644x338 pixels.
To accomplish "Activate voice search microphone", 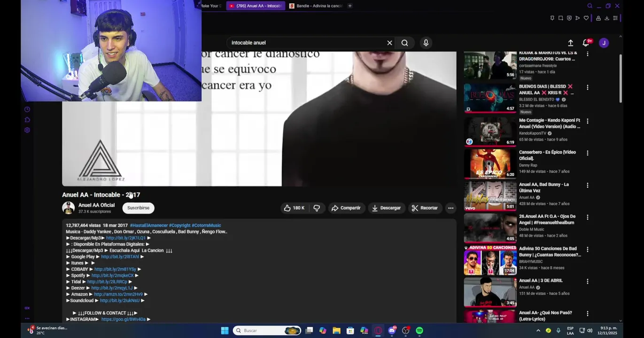I will point(426,43).
